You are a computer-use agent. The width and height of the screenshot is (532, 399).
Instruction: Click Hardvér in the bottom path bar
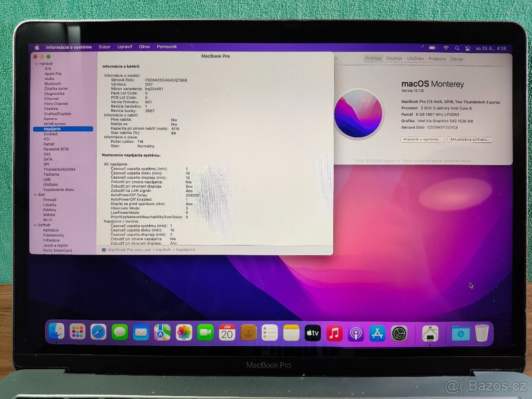pos(163,250)
